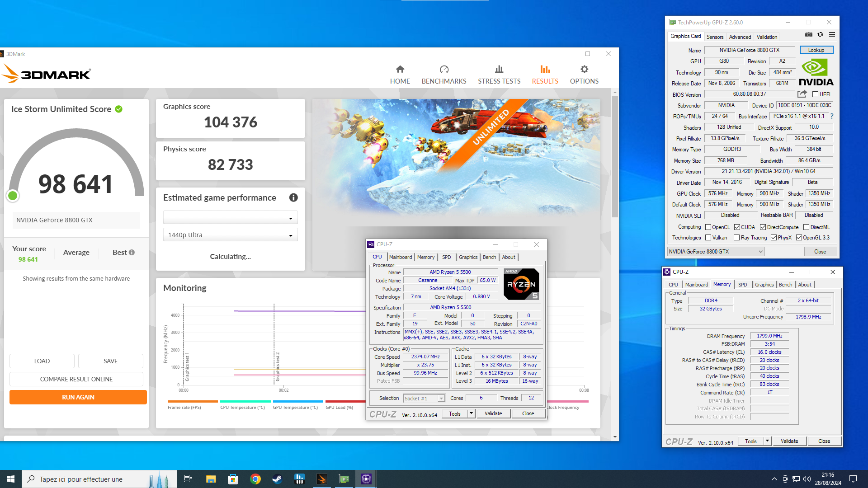Click the Ryzen 5 logo in CPU-Z
Viewport: 868px width, 488px height.
click(x=521, y=284)
